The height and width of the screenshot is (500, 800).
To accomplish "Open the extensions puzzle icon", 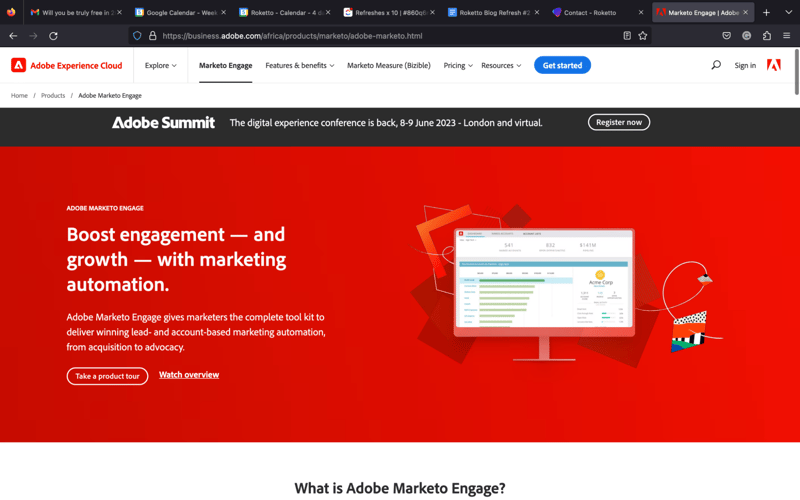I will pyautogui.click(x=767, y=36).
